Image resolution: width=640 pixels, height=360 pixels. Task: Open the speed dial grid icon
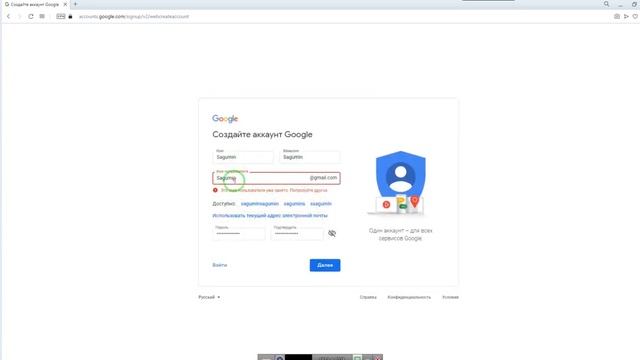point(42,16)
